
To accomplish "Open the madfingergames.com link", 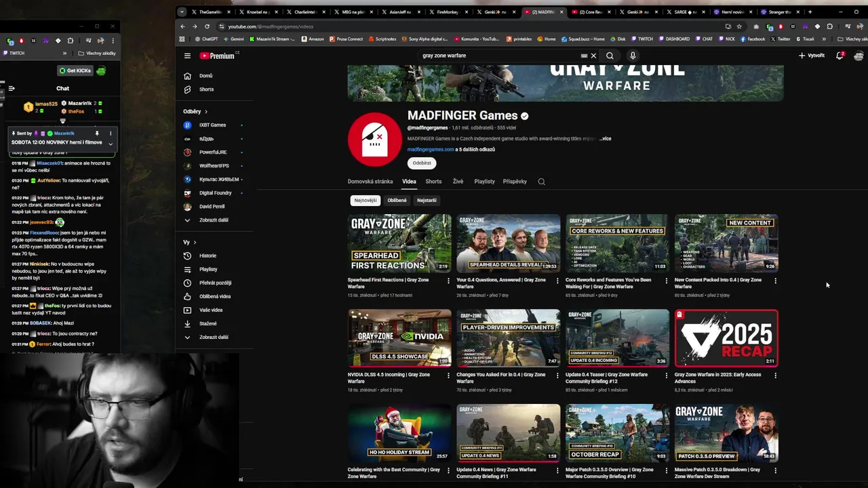I will pyautogui.click(x=431, y=149).
